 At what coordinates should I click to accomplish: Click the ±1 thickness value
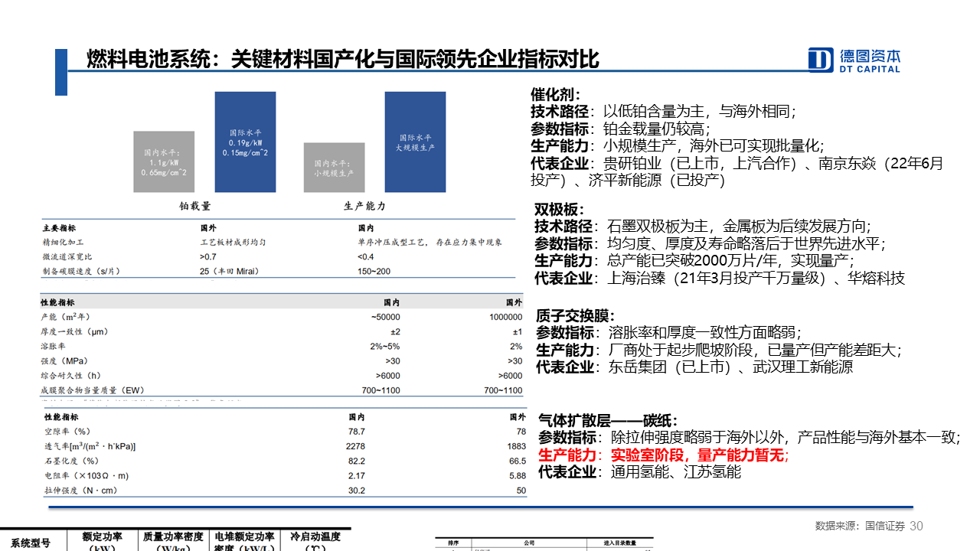(518, 331)
